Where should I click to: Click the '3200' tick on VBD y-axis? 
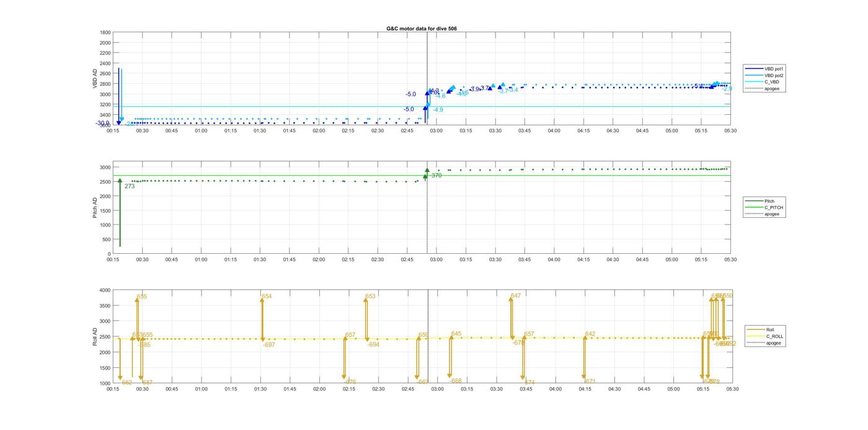click(x=105, y=105)
